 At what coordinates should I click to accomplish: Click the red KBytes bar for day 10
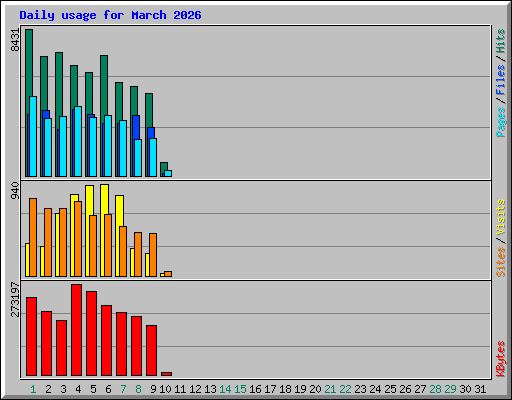point(167,374)
